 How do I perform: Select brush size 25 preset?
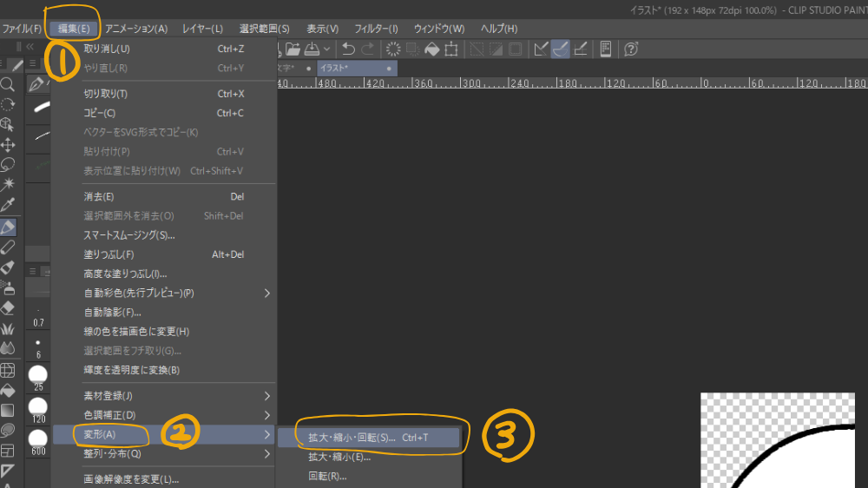click(38, 379)
